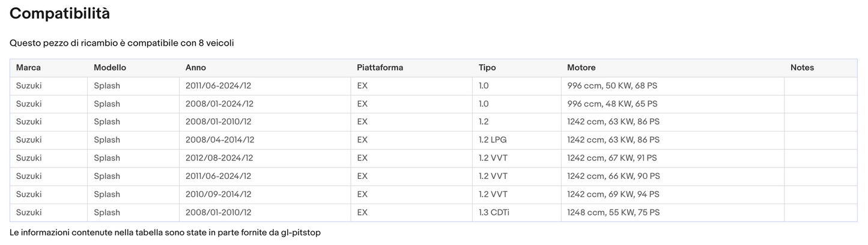The height and width of the screenshot is (245, 868).
Task: Select the 996 ccm, 50 KW, 68 PS cell
Action: click(x=612, y=86)
